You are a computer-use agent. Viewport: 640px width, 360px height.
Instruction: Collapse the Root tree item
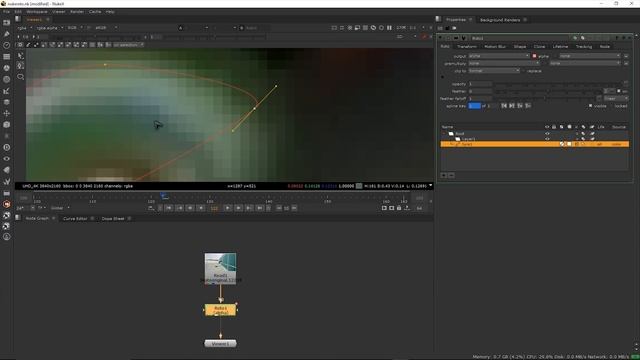pos(444,133)
